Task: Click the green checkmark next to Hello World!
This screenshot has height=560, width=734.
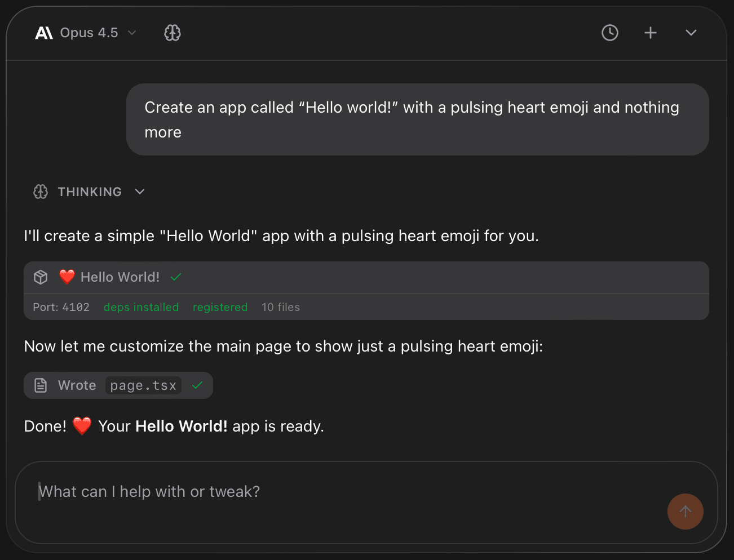Action: click(x=175, y=277)
